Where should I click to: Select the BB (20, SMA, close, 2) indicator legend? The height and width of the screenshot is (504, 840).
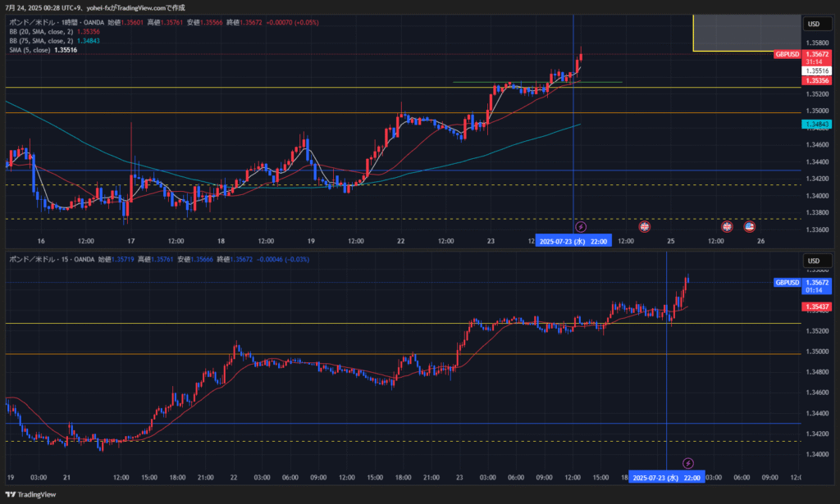41,31
